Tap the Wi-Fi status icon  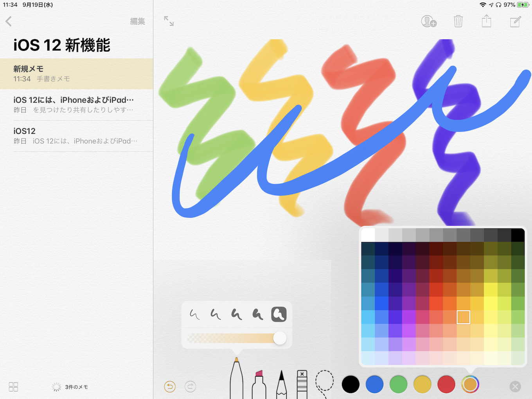(483, 5)
